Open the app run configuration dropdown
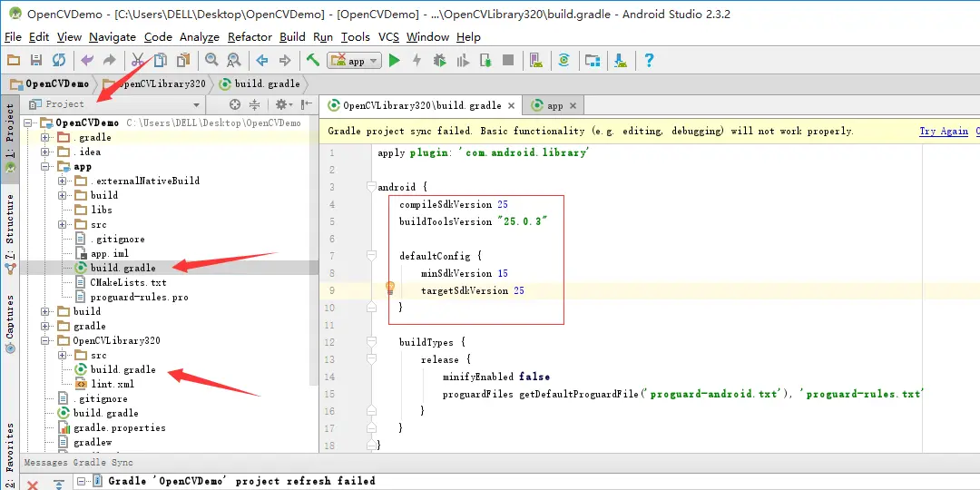This screenshot has width=980, height=490. click(355, 61)
